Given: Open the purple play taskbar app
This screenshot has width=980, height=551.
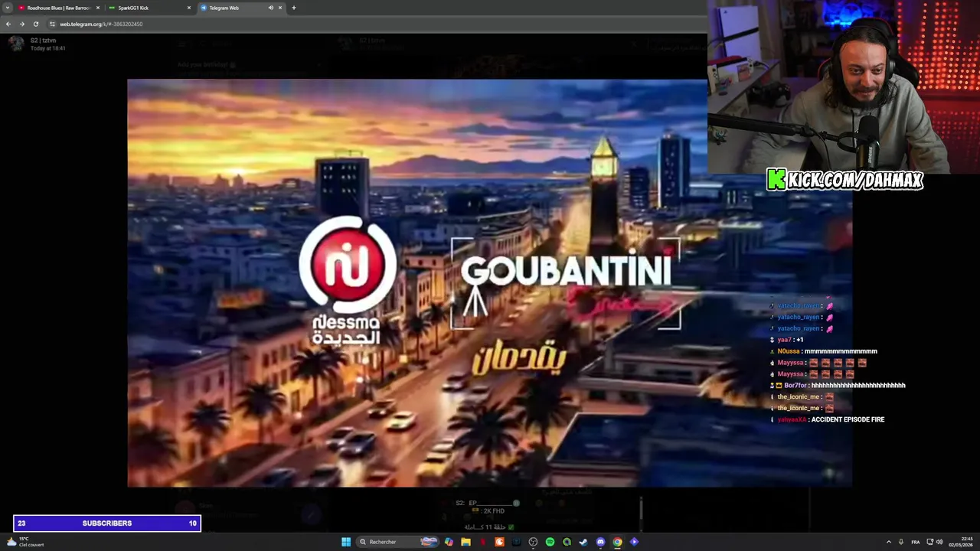Looking at the screenshot, I should [x=634, y=542].
